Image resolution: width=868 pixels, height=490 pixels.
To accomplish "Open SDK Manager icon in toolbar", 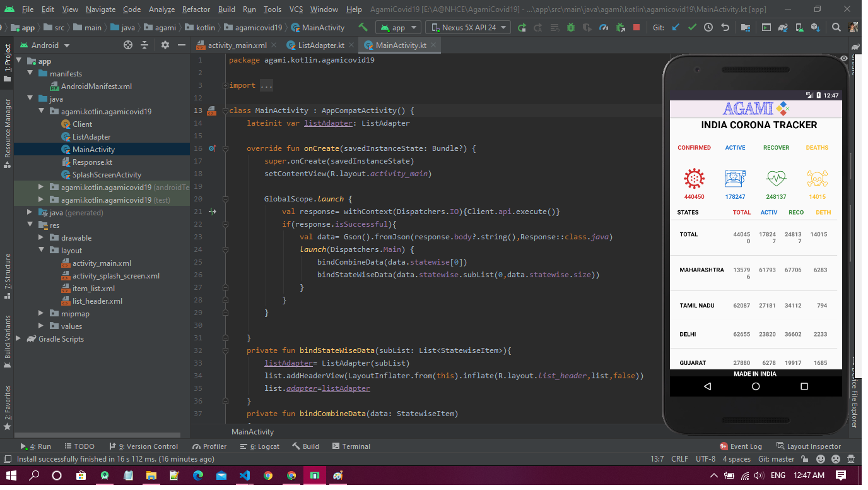I will (814, 28).
